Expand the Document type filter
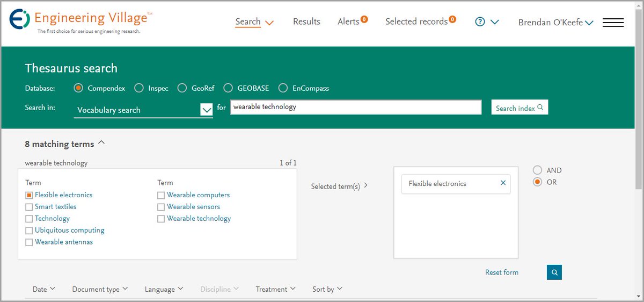Image resolution: width=644 pixels, height=302 pixels. (x=100, y=289)
